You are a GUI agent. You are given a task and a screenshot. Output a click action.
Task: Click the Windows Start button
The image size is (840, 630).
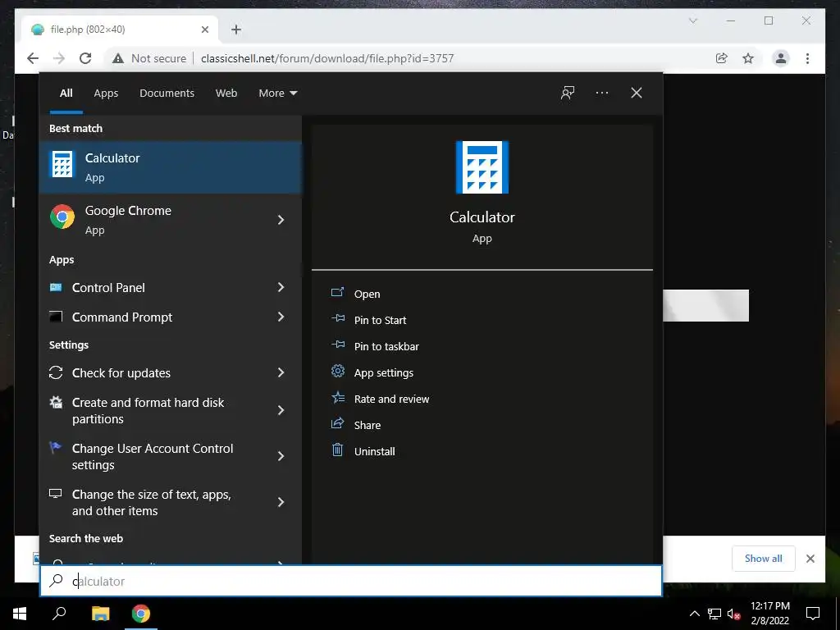(20, 614)
